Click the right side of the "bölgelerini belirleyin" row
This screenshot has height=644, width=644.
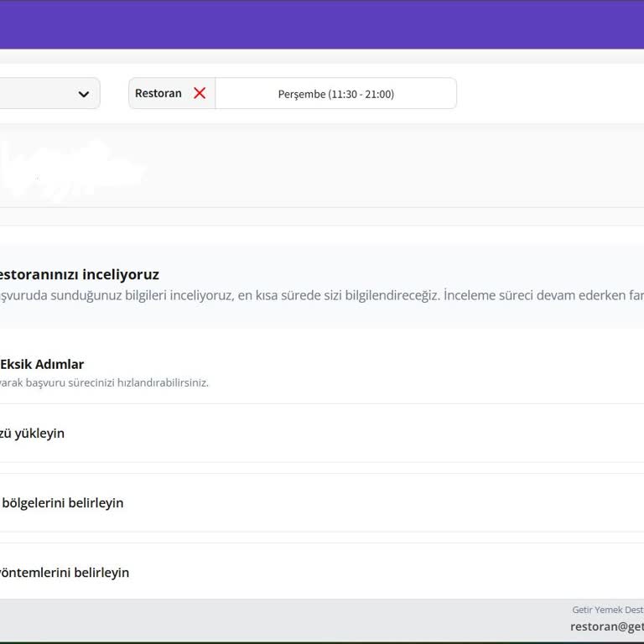(503, 503)
